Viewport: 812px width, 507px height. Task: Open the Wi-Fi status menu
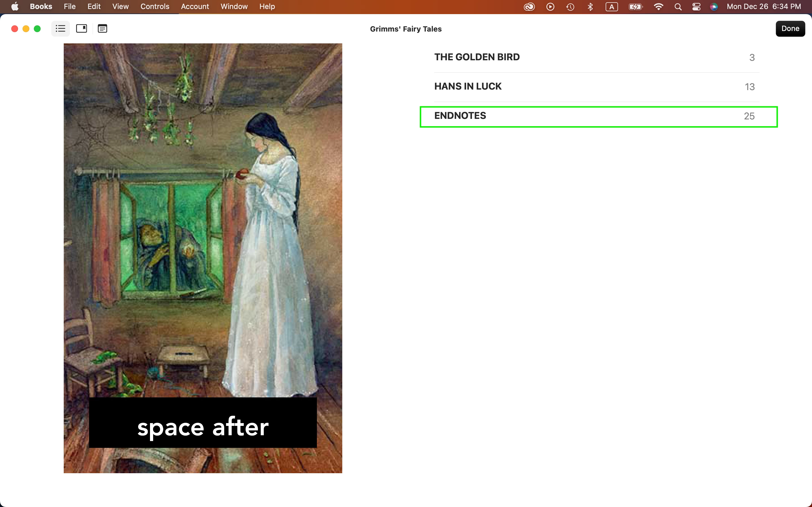(x=658, y=7)
